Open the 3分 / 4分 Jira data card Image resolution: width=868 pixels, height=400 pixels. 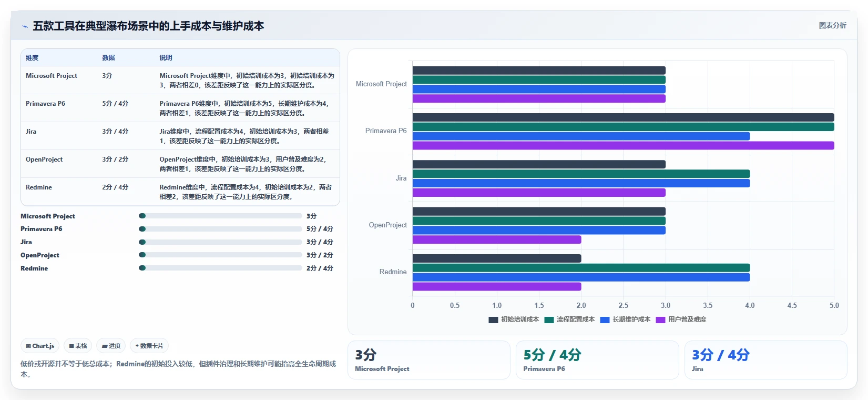tap(765, 360)
